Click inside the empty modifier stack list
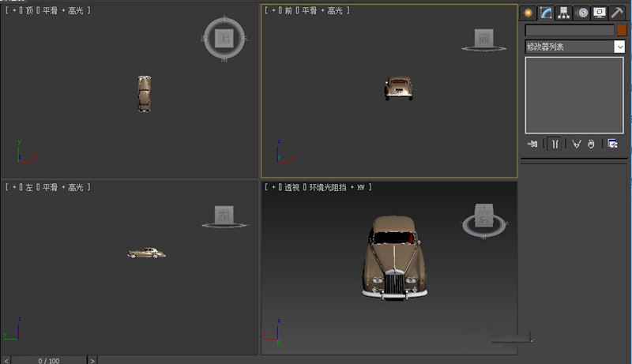Viewport: 632px width, 364px height. pyautogui.click(x=574, y=95)
